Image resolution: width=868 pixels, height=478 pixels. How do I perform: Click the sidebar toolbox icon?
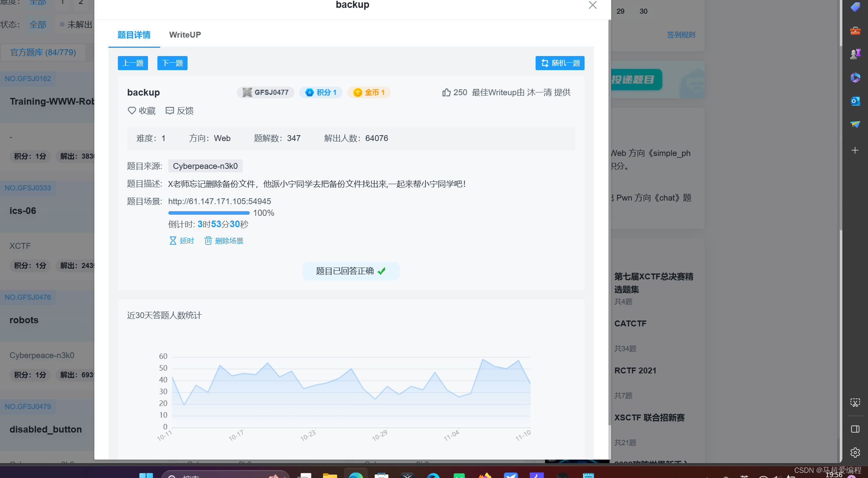pyautogui.click(x=855, y=31)
